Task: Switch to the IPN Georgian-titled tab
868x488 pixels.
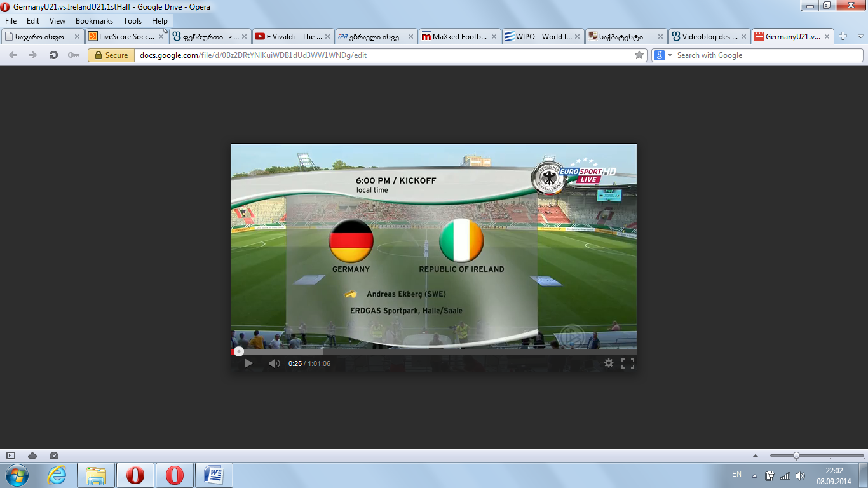Action: [x=376, y=37]
